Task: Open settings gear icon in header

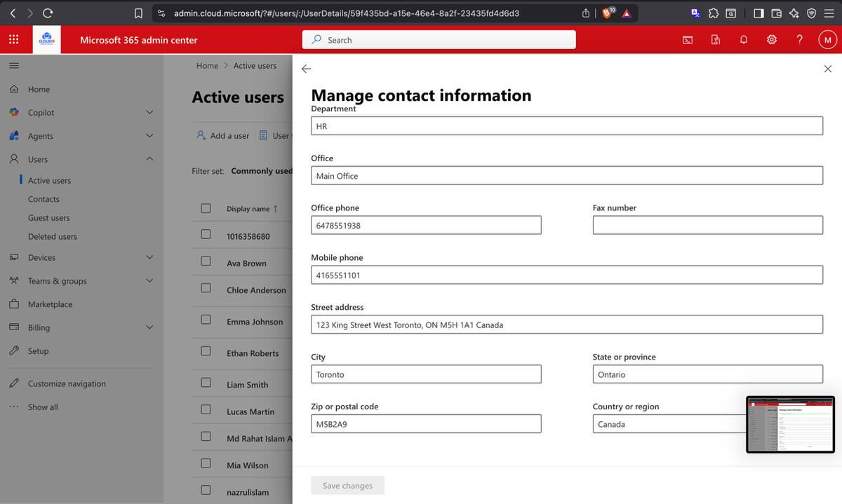Action: click(772, 40)
